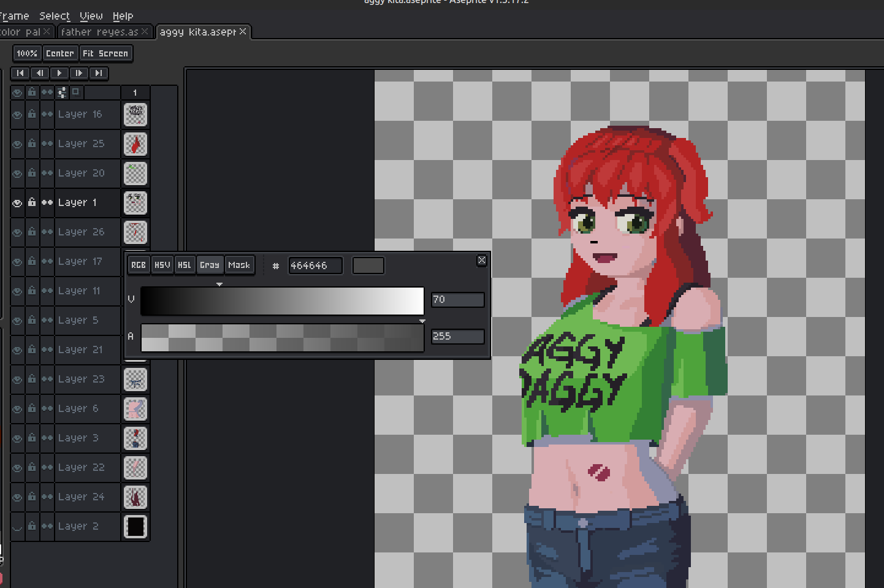Toggle lock for all layers in header
The image size is (884, 588).
point(32,92)
